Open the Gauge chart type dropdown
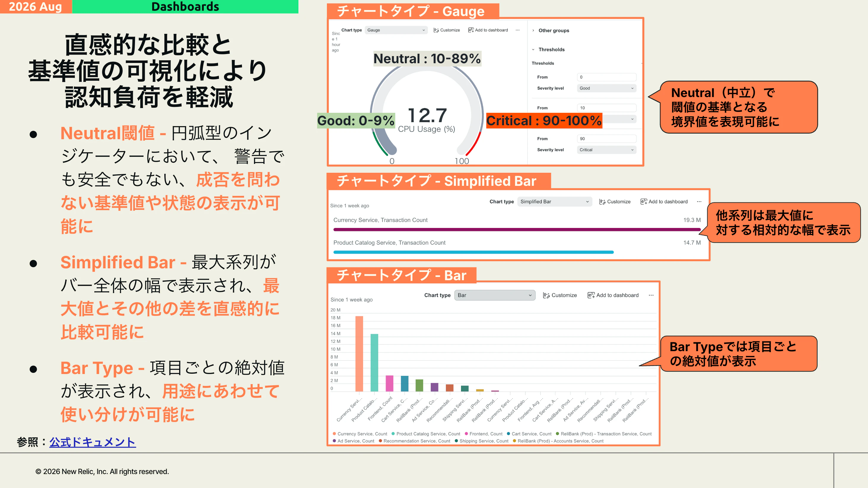868x488 pixels. (396, 30)
